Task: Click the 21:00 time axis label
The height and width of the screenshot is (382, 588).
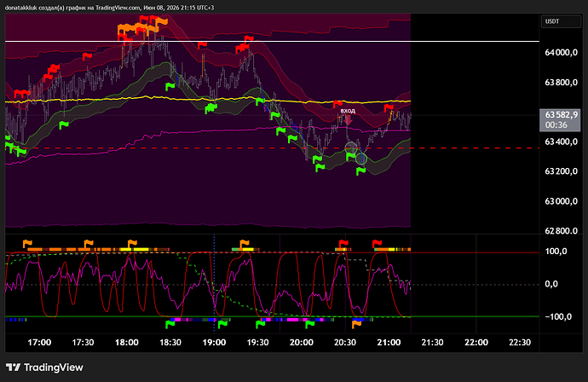Action: point(389,342)
